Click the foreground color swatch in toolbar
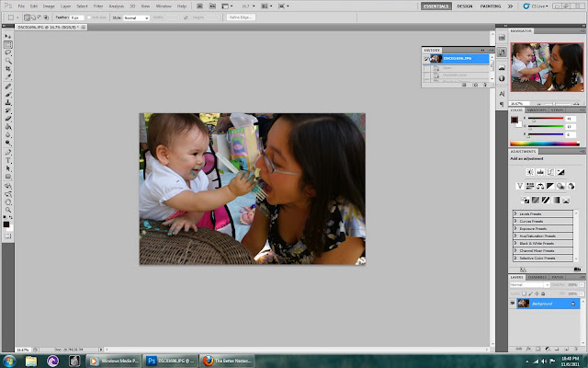Screen dimensions: 588x368 (6, 224)
